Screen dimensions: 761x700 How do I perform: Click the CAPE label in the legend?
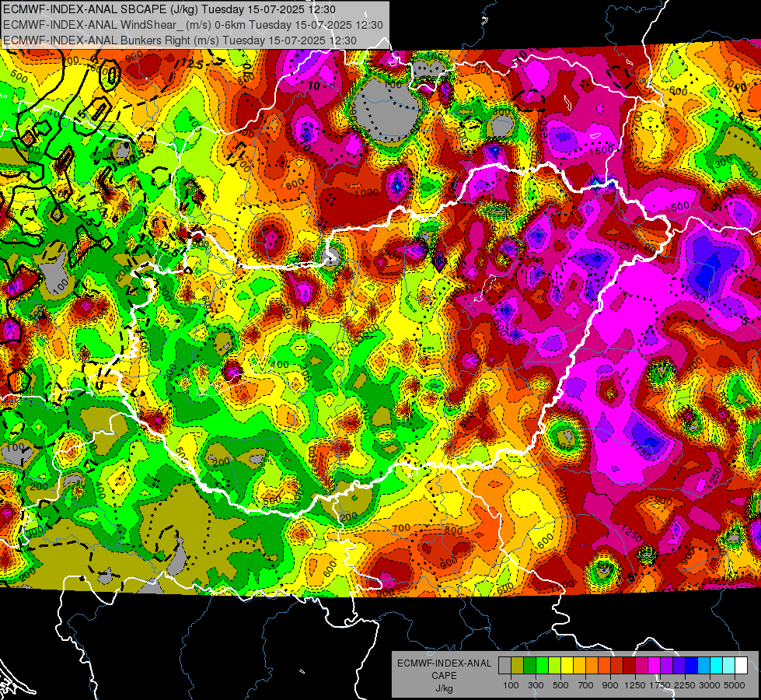444,676
